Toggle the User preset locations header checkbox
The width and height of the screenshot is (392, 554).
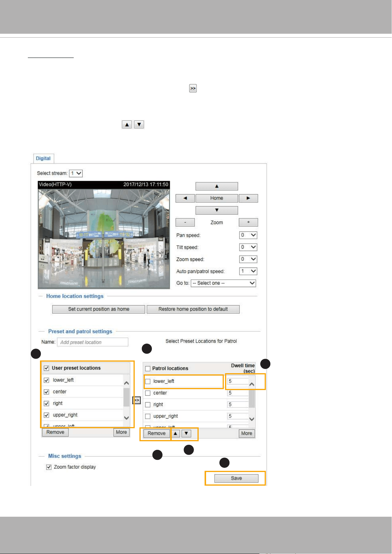46,368
